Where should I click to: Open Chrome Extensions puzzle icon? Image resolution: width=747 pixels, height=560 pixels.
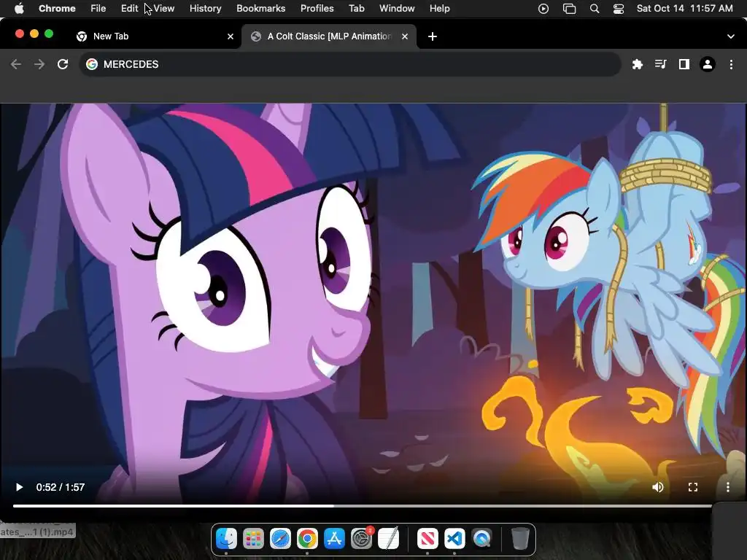click(638, 64)
